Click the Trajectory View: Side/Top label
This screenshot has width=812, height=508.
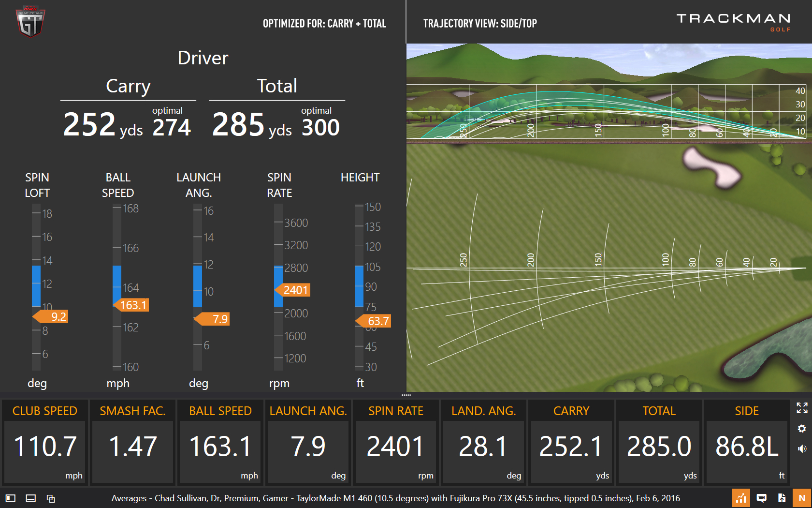click(480, 23)
